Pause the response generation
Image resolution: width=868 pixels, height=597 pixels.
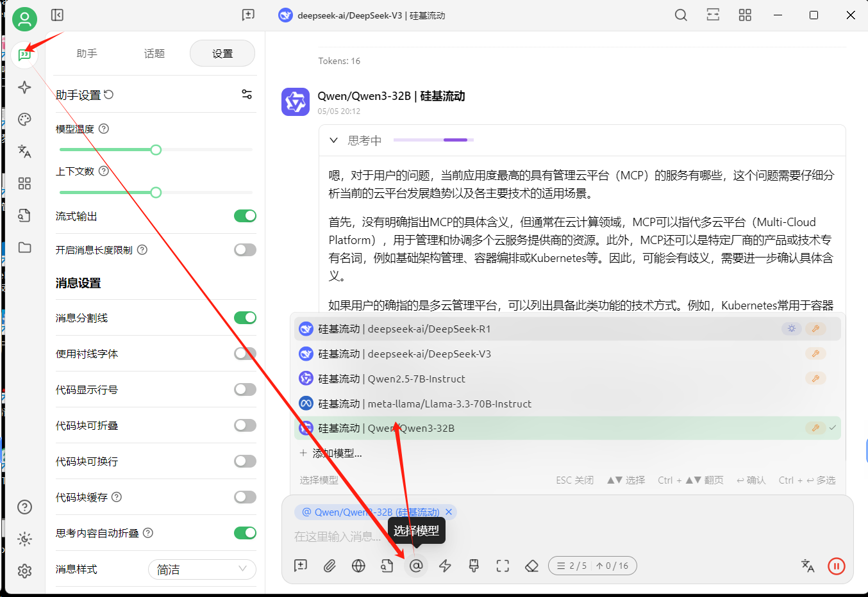click(x=837, y=566)
